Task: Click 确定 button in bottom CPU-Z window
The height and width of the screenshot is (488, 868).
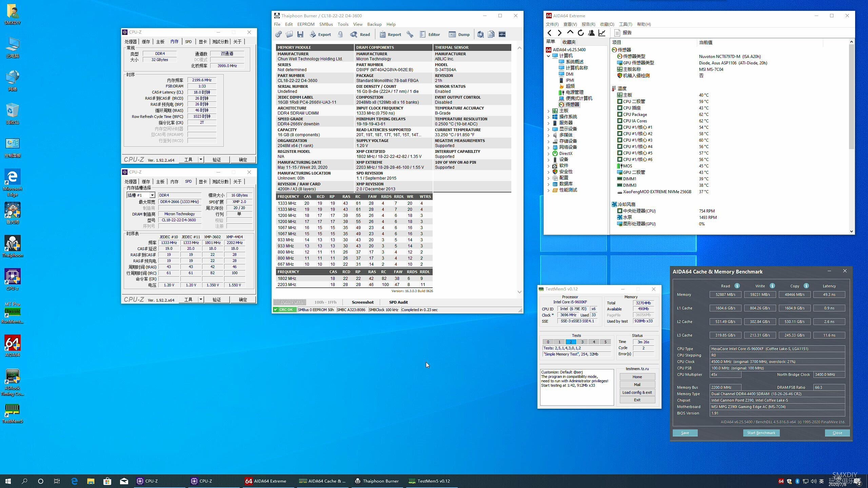Action: (x=243, y=299)
